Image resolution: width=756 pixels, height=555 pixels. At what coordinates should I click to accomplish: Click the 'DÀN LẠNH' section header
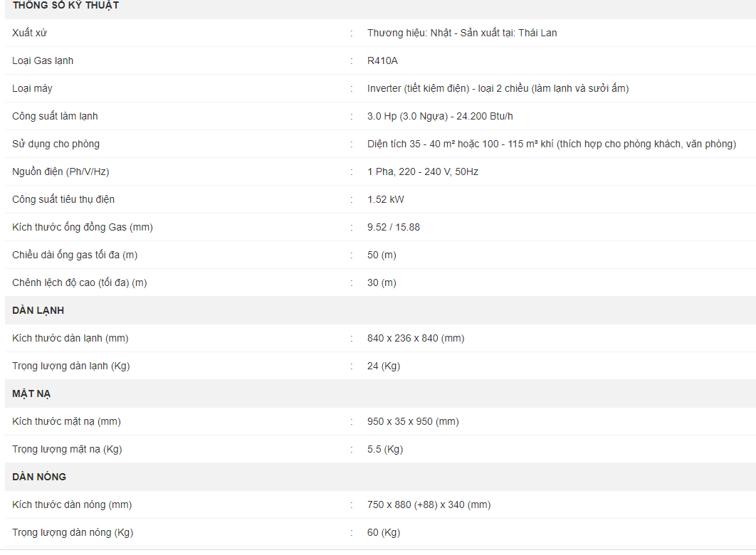coord(38,310)
